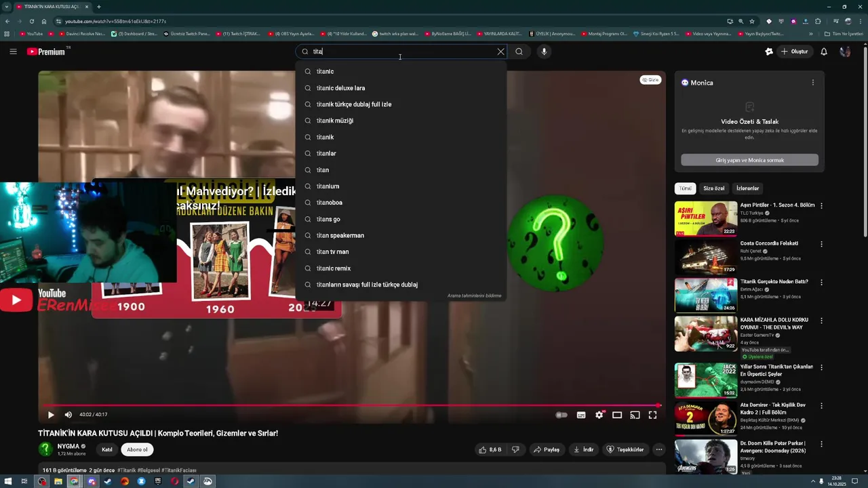Choose the 'titanlar' suggestion
This screenshot has height=488, width=868.
[401, 153]
